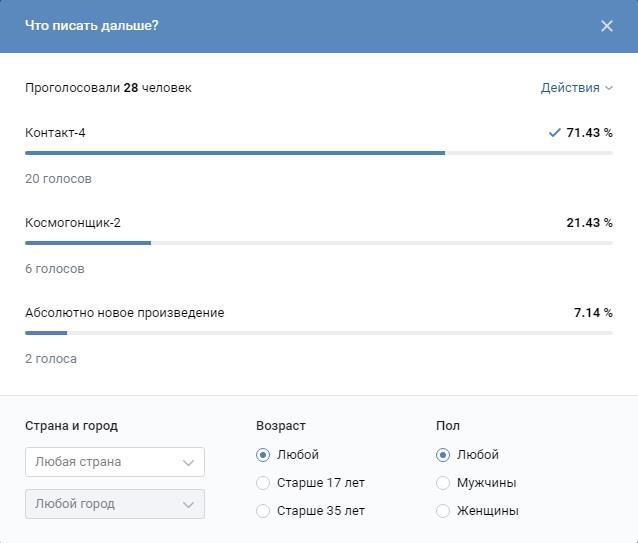The width and height of the screenshot is (638, 543).
Task: Select Абсолютно новое произведение option
Action: coord(124,313)
